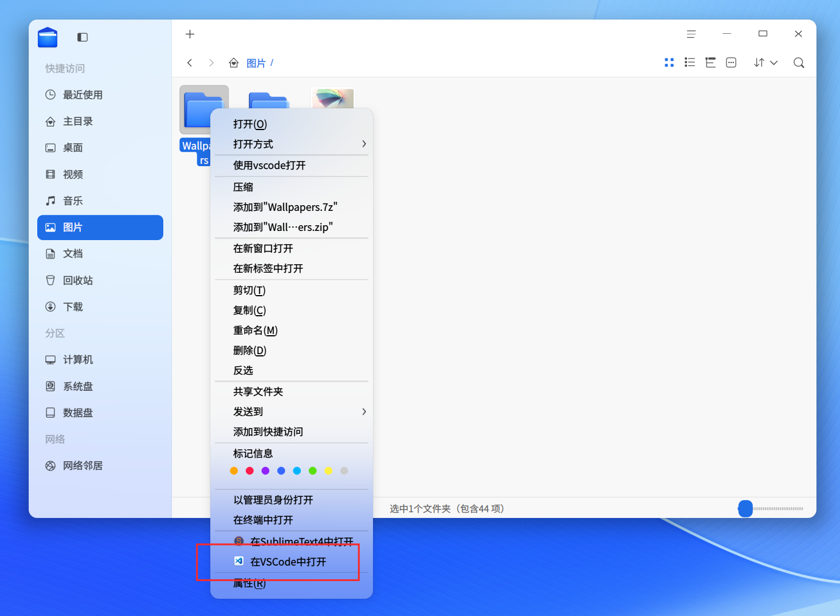Click the trash icon beside 回收站
The height and width of the screenshot is (616, 840).
point(50,280)
